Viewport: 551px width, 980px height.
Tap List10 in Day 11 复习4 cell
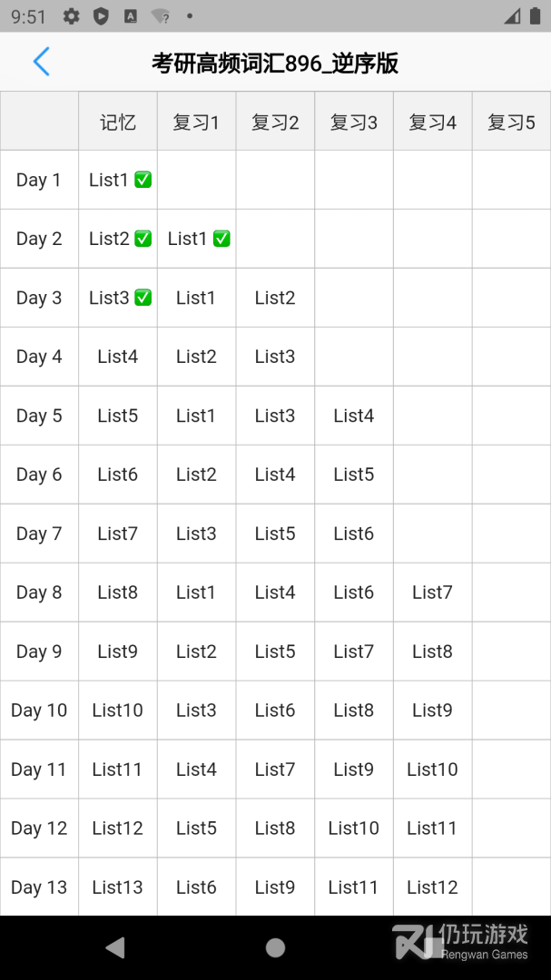(x=432, y=769)
